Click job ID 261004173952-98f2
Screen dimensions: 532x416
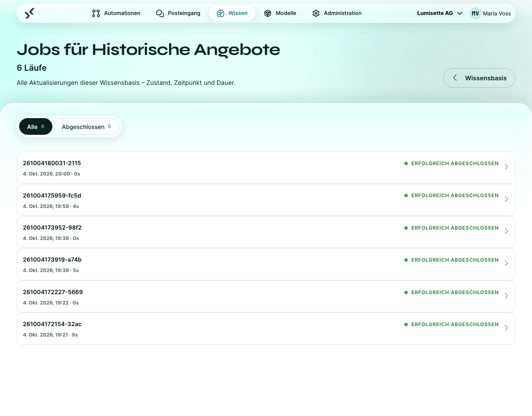pos(52,228)
